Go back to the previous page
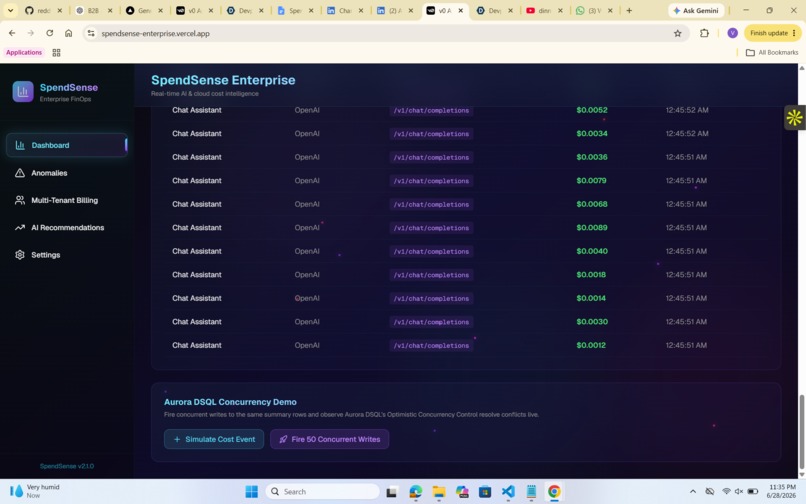The width and height of the screenshot is (806, 504). coord(12,33)
